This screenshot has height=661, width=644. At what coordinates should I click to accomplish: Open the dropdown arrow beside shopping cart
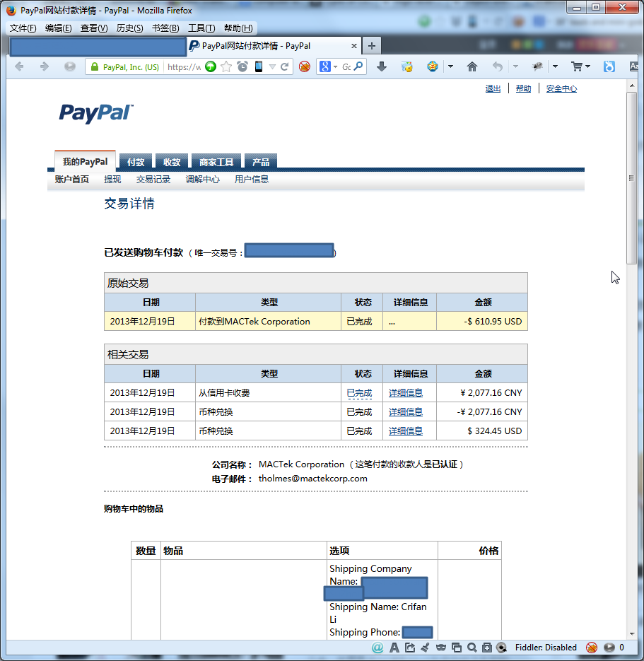[x=588, y=66]
